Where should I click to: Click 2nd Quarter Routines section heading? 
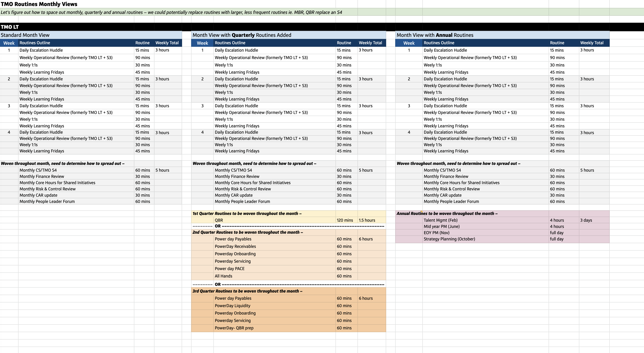247,232
